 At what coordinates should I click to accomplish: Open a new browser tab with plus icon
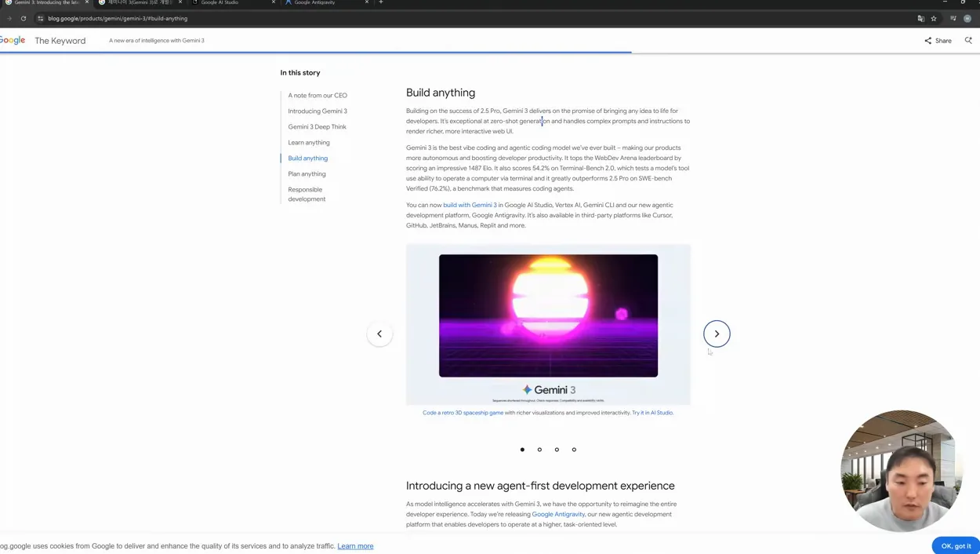point(381,2)
